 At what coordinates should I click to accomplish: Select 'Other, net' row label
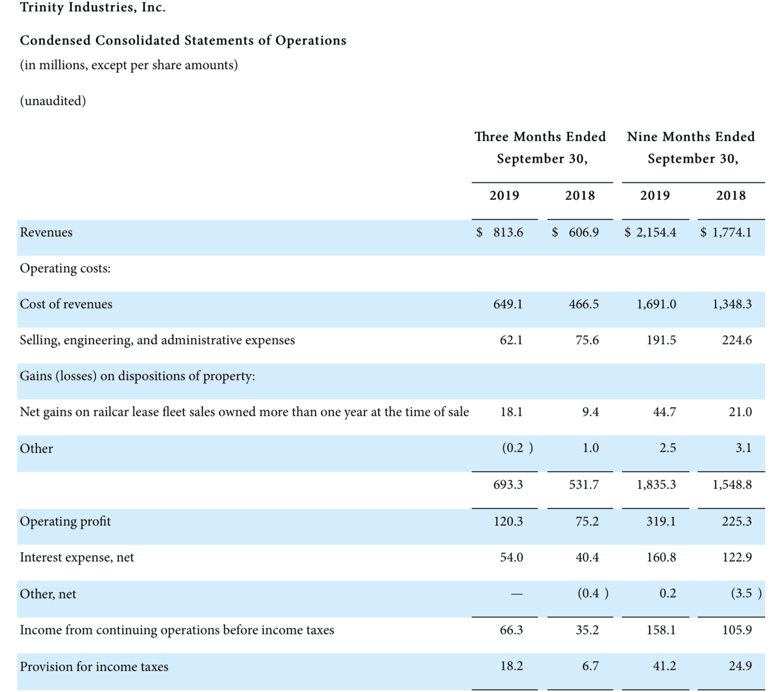pyautogui.click(x=48, y=594)
